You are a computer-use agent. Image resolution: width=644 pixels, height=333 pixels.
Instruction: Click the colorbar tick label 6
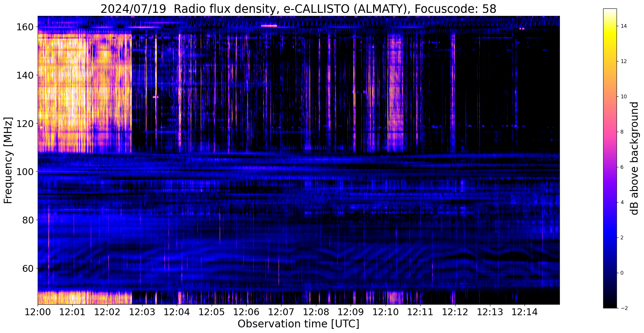point(622,167)
